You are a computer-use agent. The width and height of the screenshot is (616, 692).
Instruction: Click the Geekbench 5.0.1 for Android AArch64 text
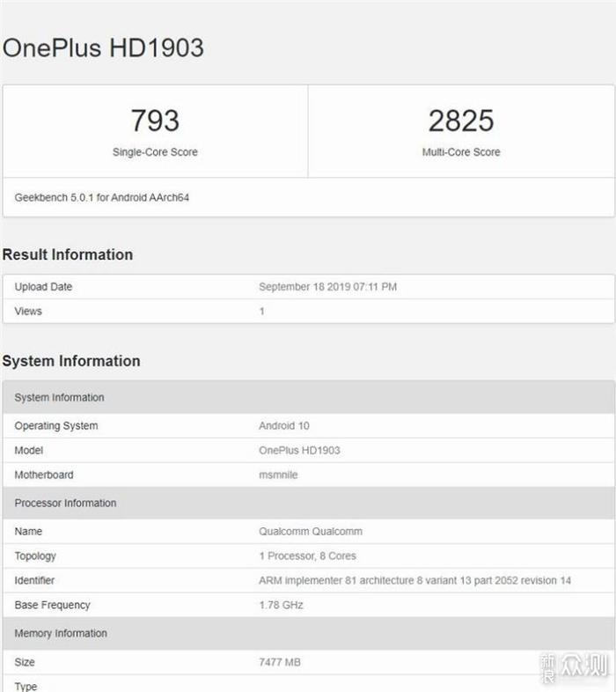tap(102, 197)
